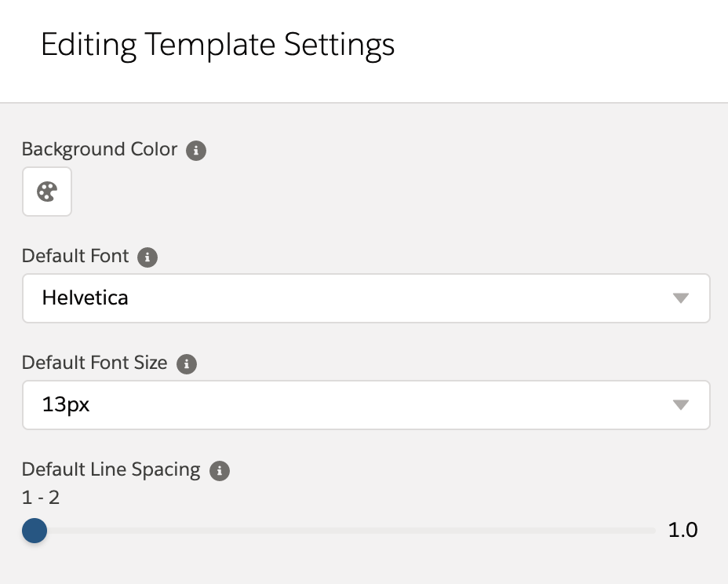Viewport: 728px width, 584px height.
Task: Click the 1.0 line spacing value
Action: (682, 530)
